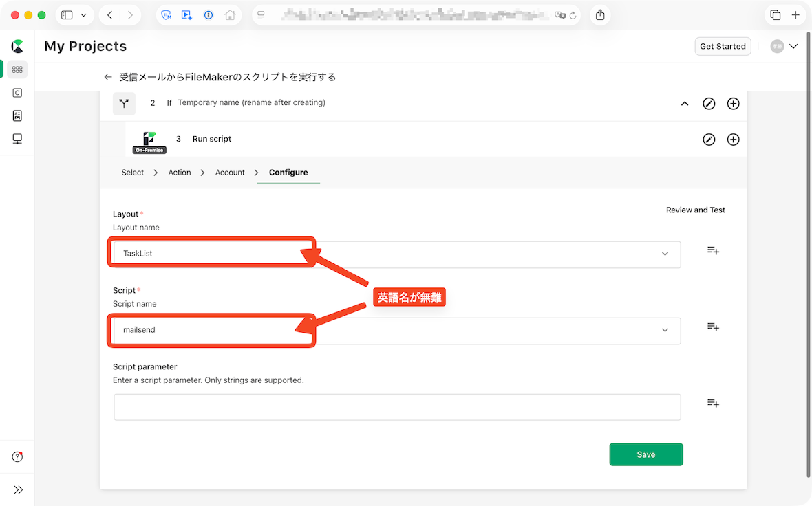Viewport: 812px width, 506px height.
Task: Collapse the If step with the caret
Action: [x=685, y=104]
